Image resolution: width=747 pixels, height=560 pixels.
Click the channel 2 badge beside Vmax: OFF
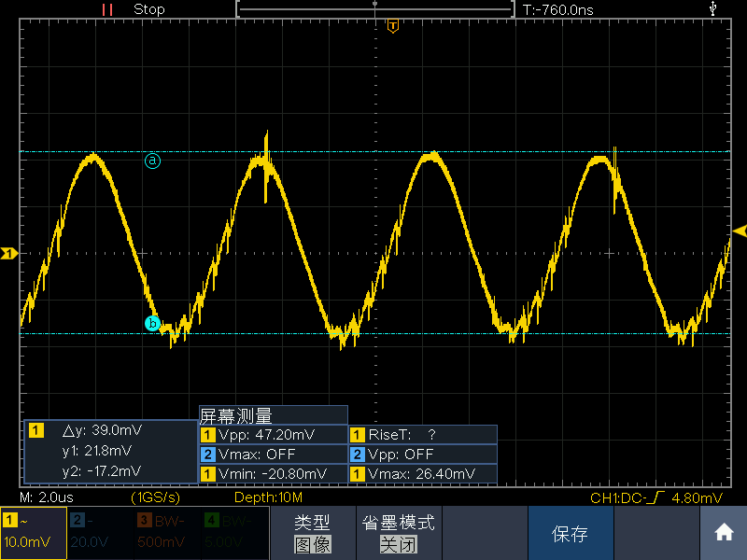point(207,455)
